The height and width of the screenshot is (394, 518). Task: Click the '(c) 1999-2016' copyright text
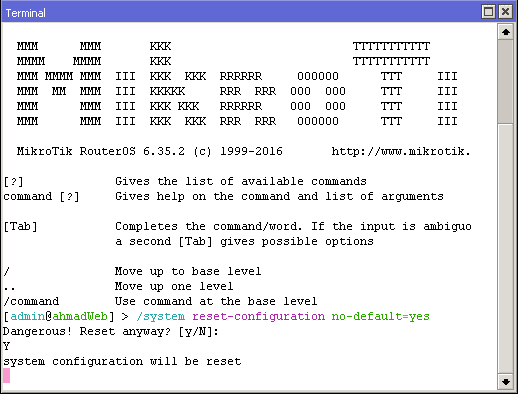pyautogui.click(x=238, y=152)
